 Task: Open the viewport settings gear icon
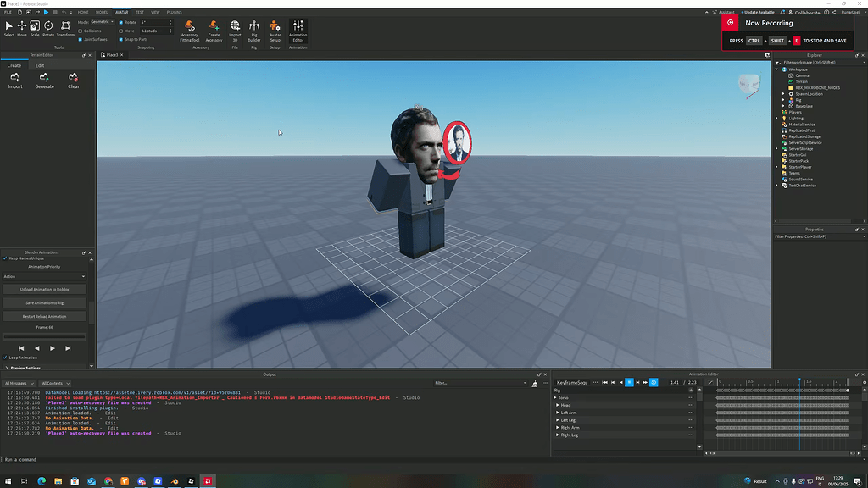767,55
